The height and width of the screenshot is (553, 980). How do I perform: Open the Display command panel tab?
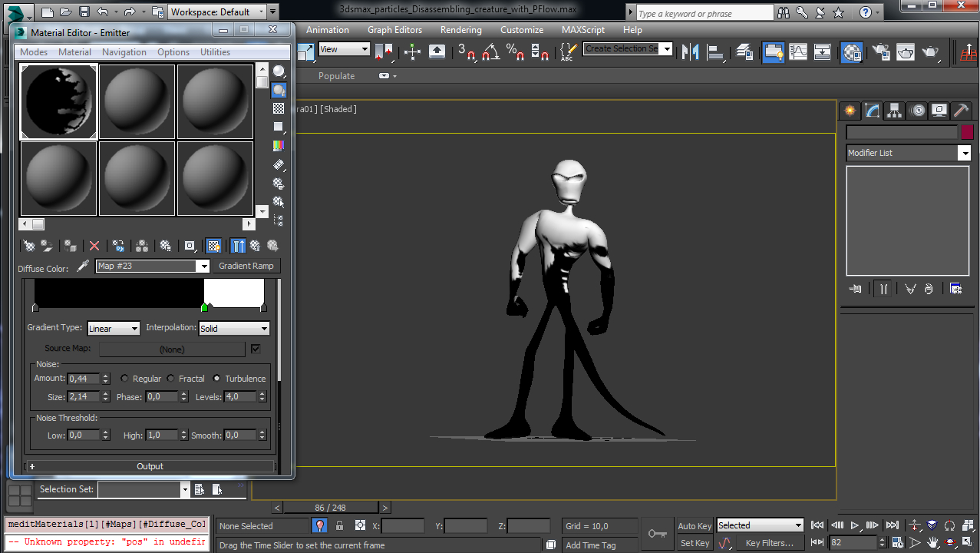click(x=939, y=111)
